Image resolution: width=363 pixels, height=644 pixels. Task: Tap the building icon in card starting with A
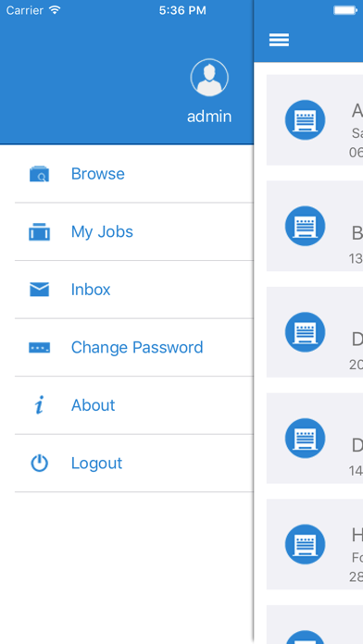pos(305,120)
